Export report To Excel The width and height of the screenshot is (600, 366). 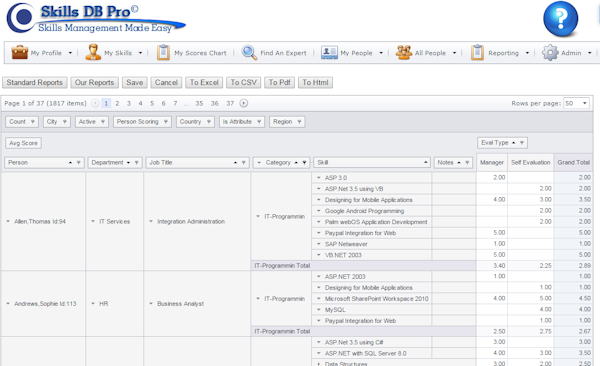tap(204, 82)
